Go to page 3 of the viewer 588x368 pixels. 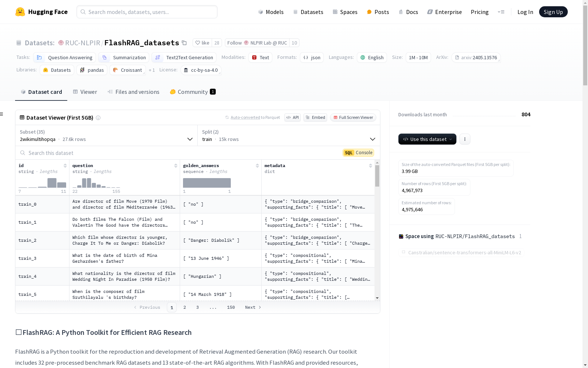(197, 307)
